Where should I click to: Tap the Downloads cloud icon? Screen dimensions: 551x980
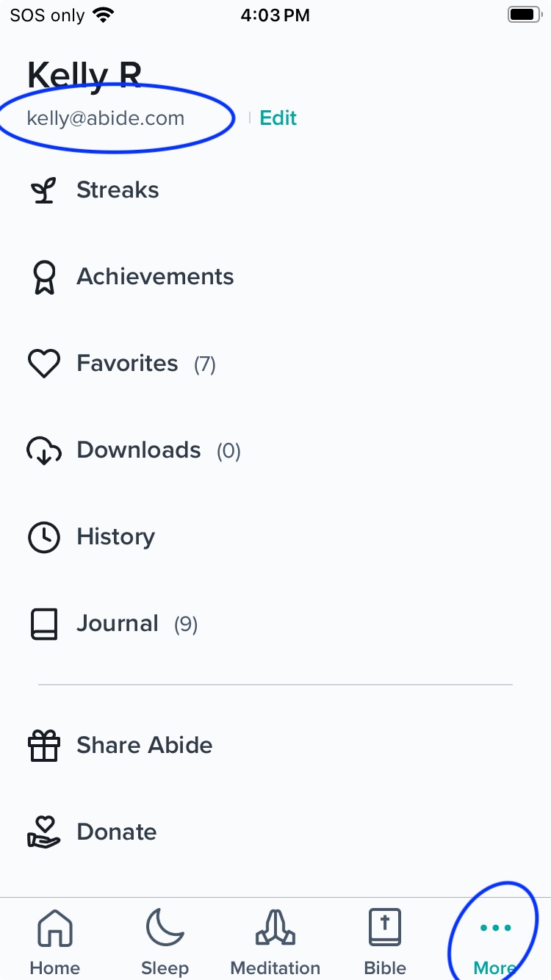pos(43,451)
